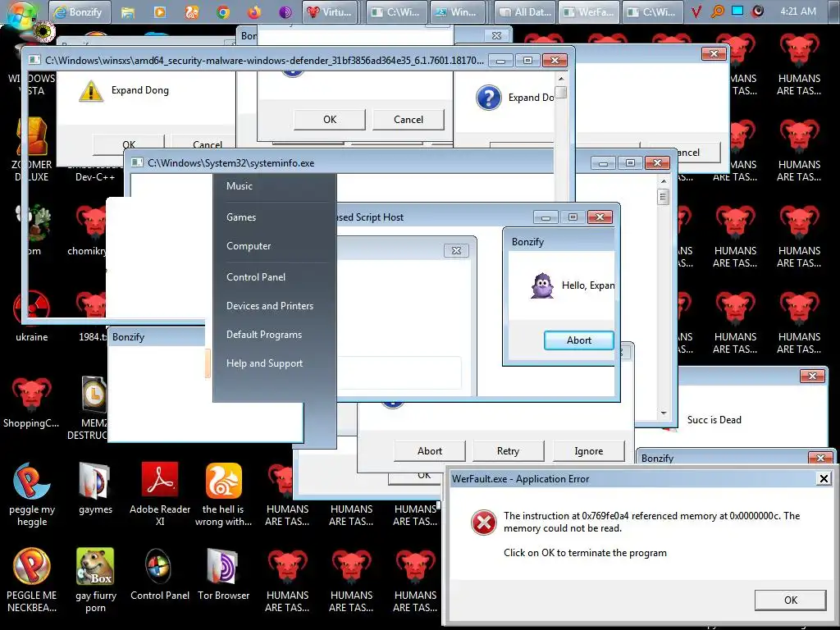The image size is (840, 630).
Task: Close the Succ is Dead dialog
Action: pyautogui.click(x=812, y=376)
